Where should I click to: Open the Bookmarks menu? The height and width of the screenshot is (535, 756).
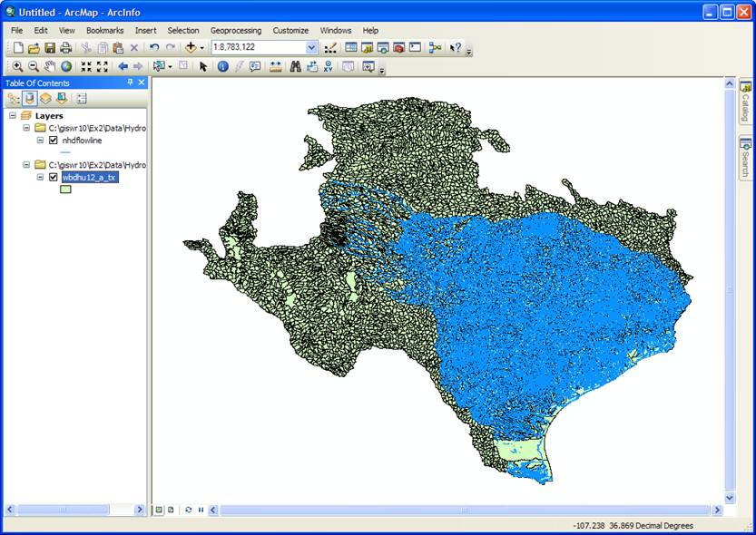pyautogui.click(x=104, y=30)
